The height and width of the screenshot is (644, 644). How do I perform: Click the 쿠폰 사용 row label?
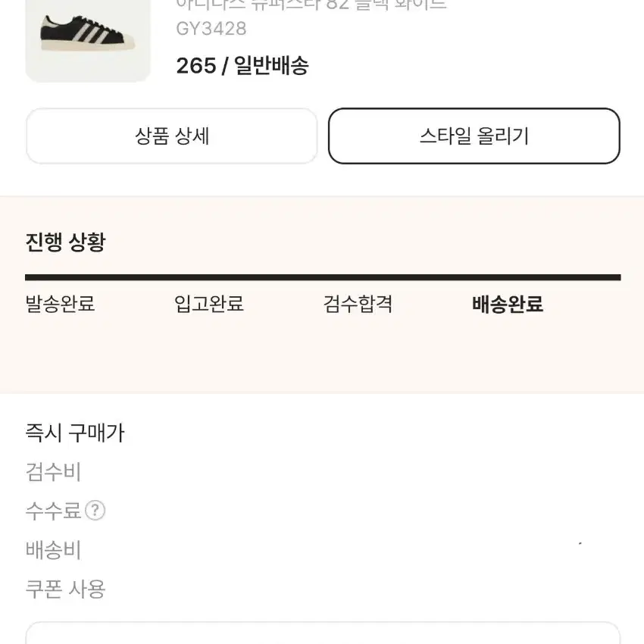pyautogui.click(x=66, y=589)
